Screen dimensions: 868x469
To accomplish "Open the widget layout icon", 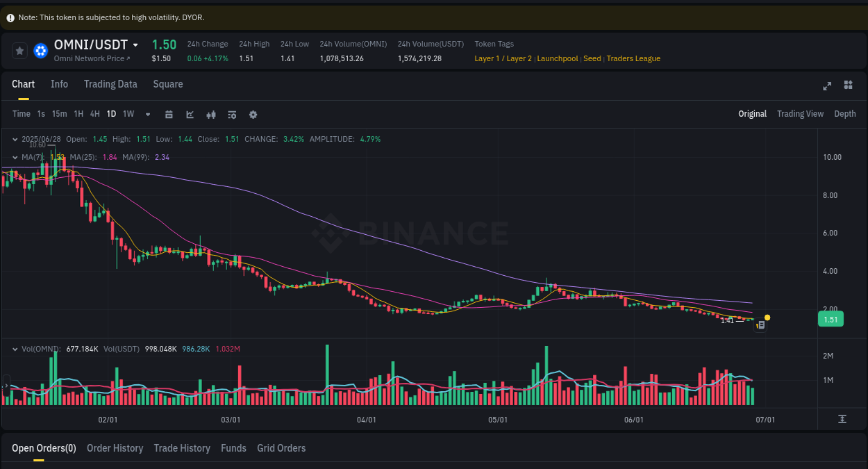I will pos(848,85).
